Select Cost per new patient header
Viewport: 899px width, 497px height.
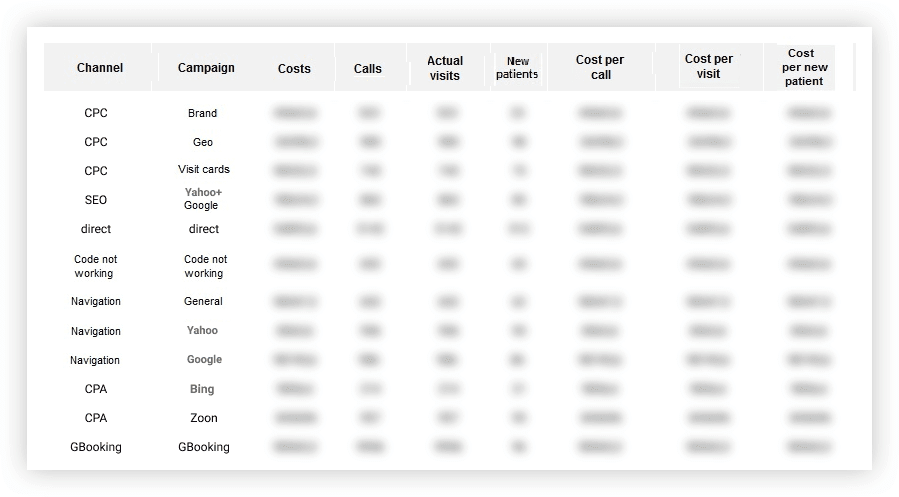click(x=804, y=67)
